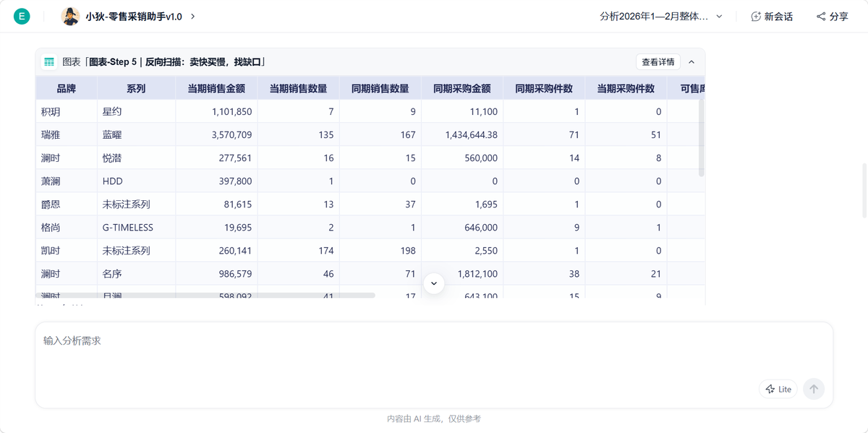
Task: Click the 560,000 purchase amount cell
Action: 462,158
